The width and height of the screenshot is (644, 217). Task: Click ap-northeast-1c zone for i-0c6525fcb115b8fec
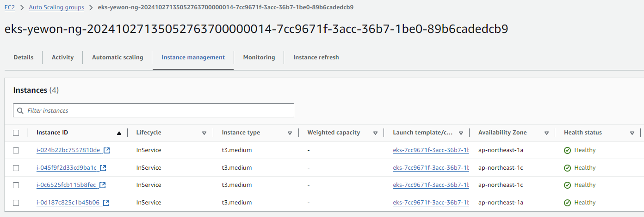coord(501,185)
